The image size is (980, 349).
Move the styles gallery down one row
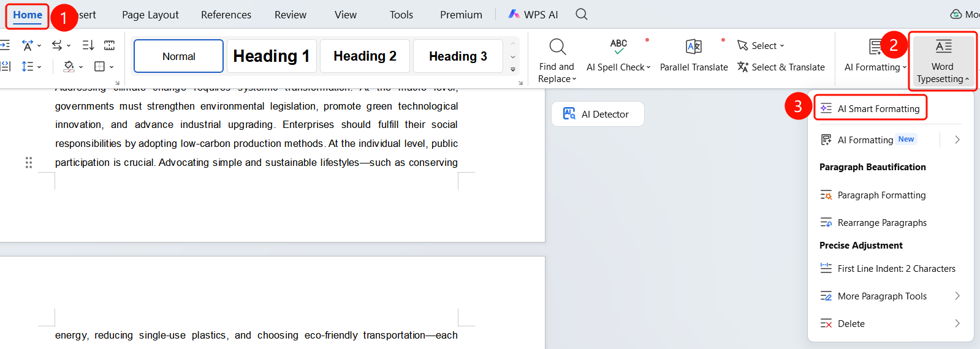(x=513, y=57)
